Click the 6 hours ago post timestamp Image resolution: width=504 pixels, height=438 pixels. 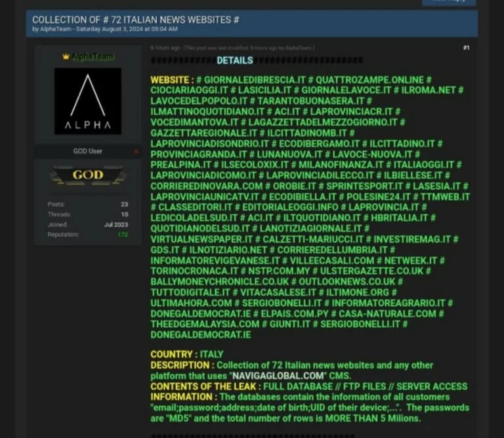165,48
